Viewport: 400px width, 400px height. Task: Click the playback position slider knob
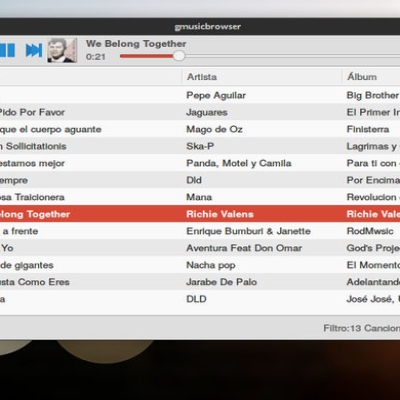coord(179,56)
